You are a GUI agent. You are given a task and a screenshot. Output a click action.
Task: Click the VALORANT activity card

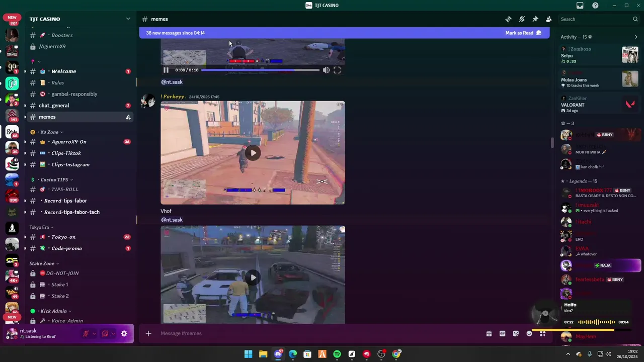coord(600,105)
